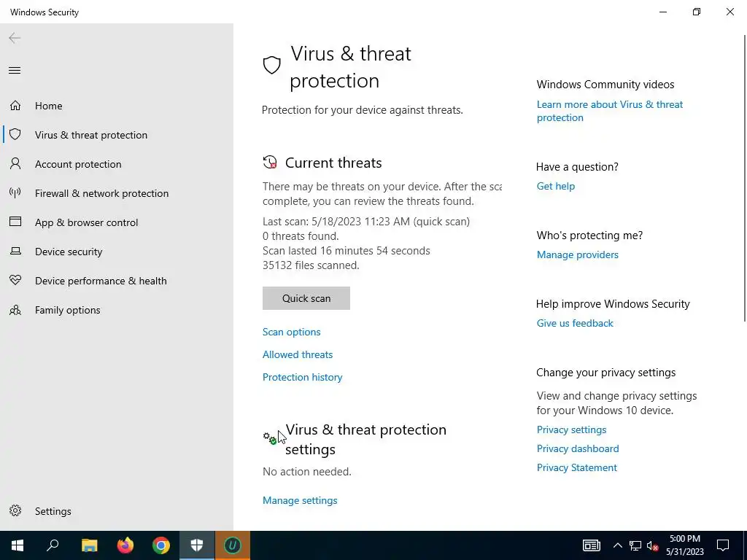Click the '35132 files scanned.' text
This screenshot has height=560, width=747.
(311, 265)
